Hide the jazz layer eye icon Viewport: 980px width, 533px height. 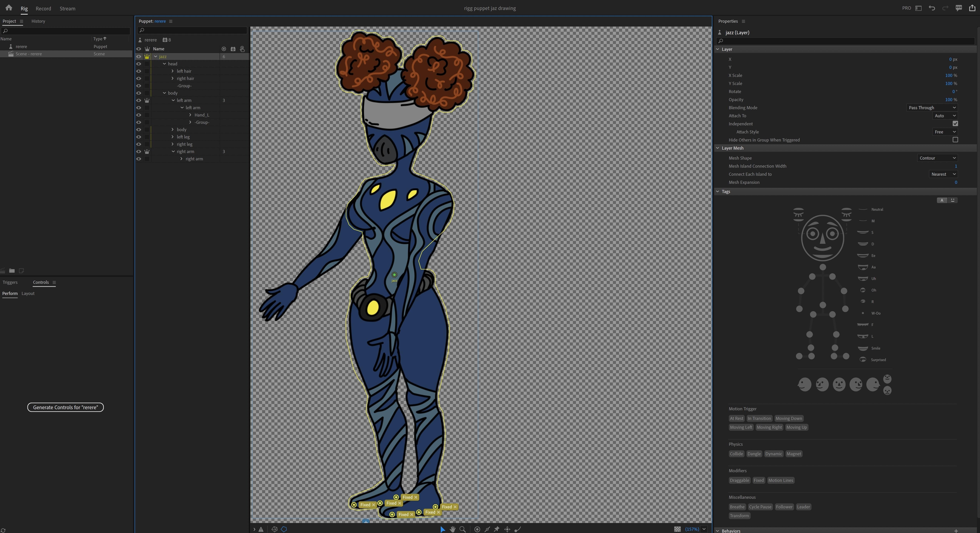click(138, 57)
